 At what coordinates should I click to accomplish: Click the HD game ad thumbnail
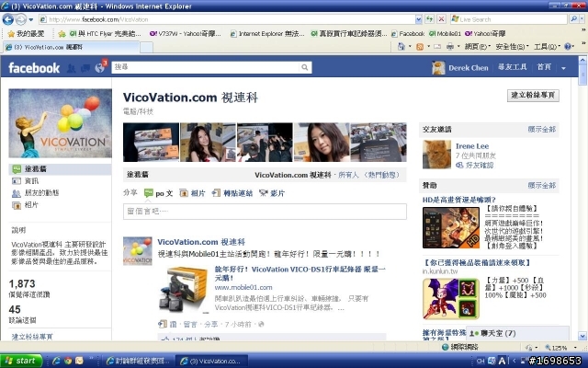(x=451, y=227)
